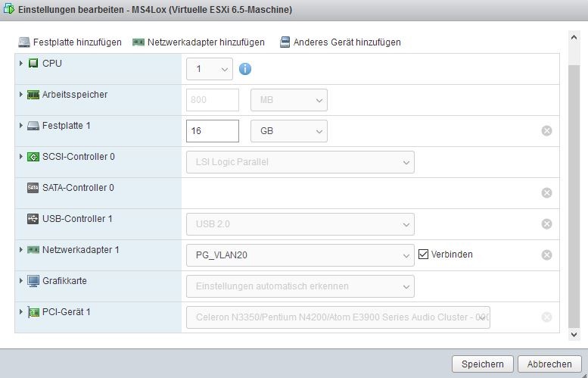Image resolution: width=588 pixels, height=378 pixels.
Task: Click the Netzwerkadapter 1 icon
Action: click(x=33, y=250)
